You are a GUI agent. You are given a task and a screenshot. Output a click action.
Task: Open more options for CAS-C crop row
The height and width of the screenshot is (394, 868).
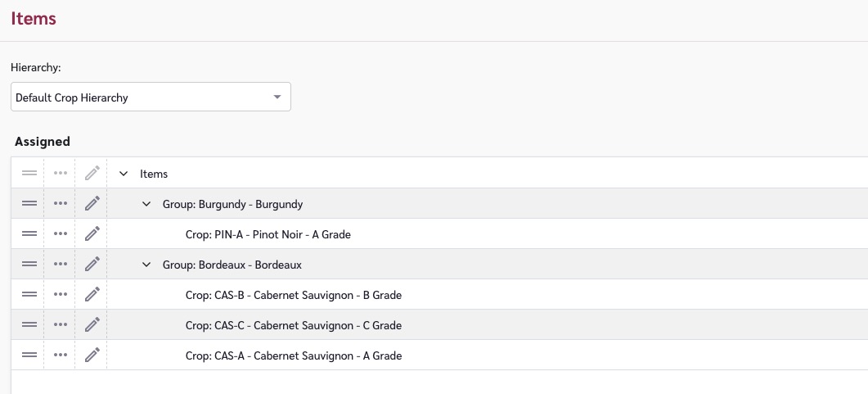tap(60, 325)
